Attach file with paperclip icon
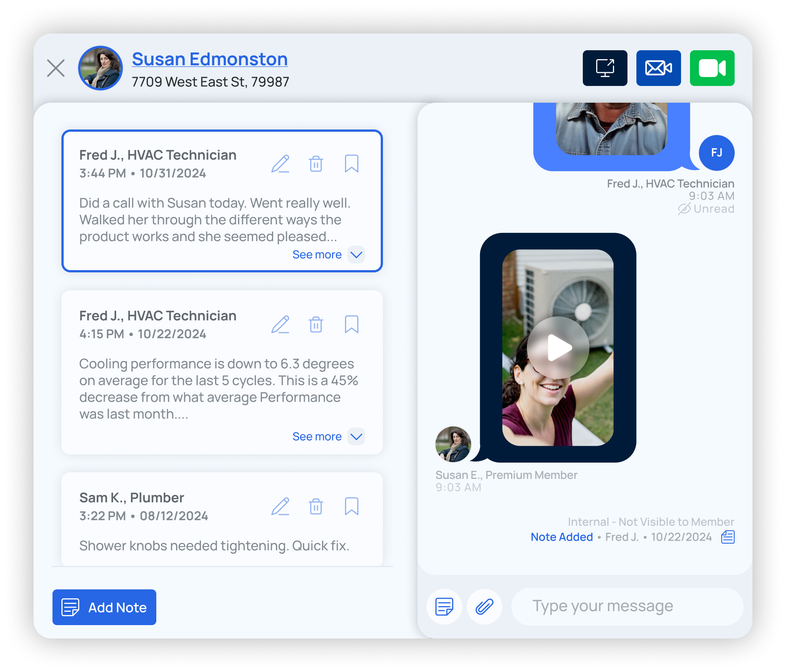The height and width of the screenshot is (672, 786). (485, 607)
